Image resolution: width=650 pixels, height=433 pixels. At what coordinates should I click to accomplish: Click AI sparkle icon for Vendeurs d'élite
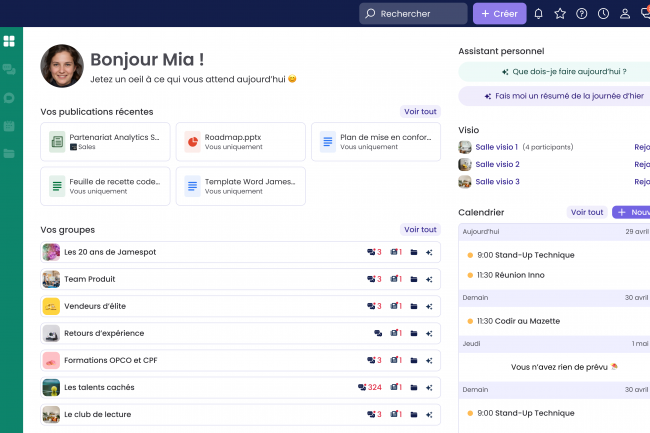(429, 306)
